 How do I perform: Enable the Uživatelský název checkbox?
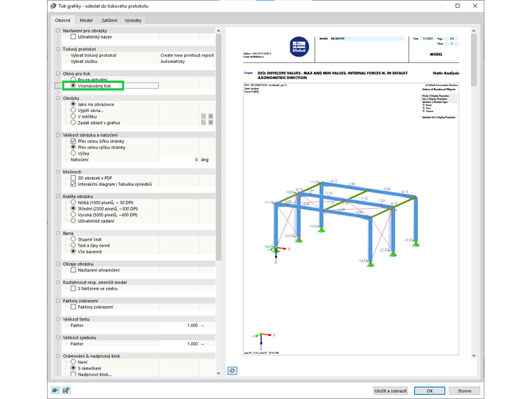[73, 36]
